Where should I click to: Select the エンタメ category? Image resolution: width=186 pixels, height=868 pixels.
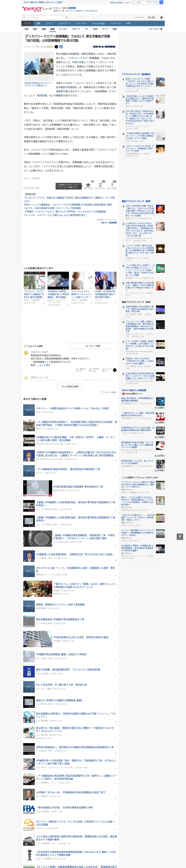tap(63, 29)
